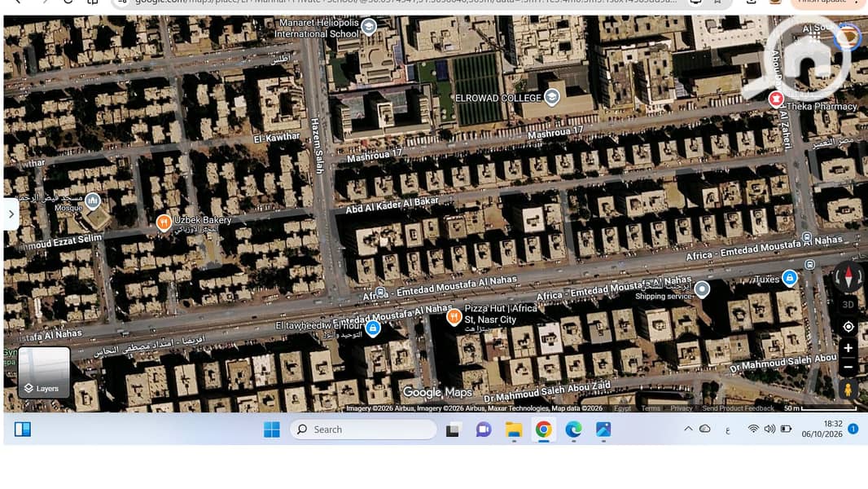Activate the Street View pegman
Screen dimensions: 868x489
848,390
